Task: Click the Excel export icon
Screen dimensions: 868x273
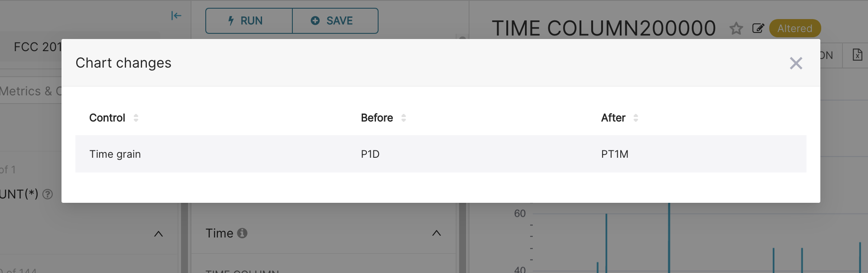Action: click(x=858, y=55)
